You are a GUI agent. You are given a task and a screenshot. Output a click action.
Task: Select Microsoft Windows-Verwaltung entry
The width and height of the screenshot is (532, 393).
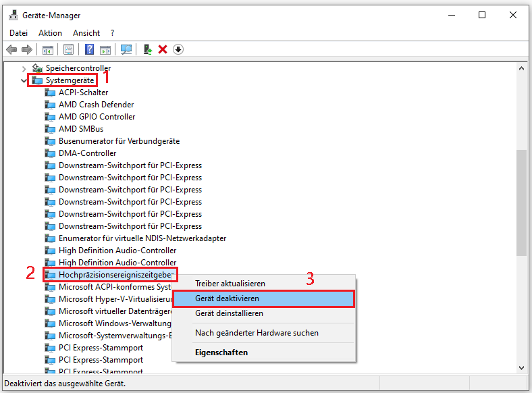pyautogui.click(x=115, y=323)
